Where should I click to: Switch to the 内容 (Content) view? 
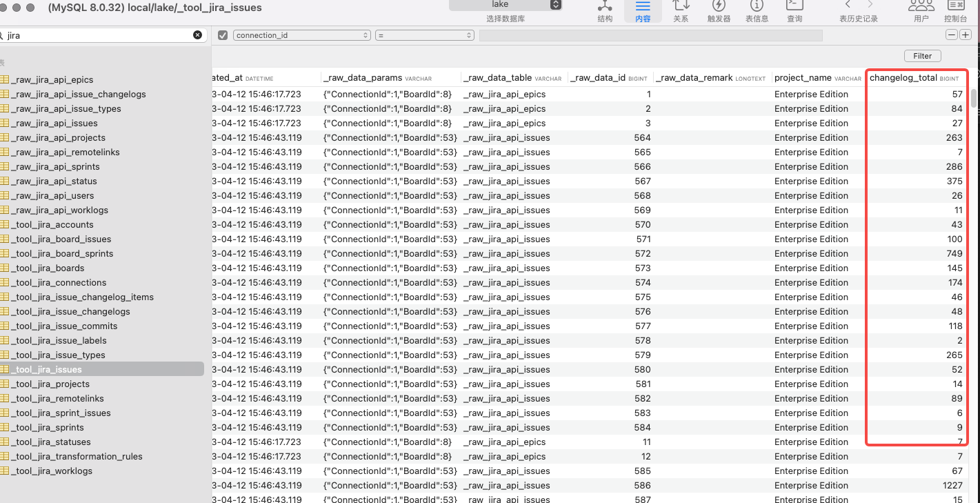click(x=643, y=12)
